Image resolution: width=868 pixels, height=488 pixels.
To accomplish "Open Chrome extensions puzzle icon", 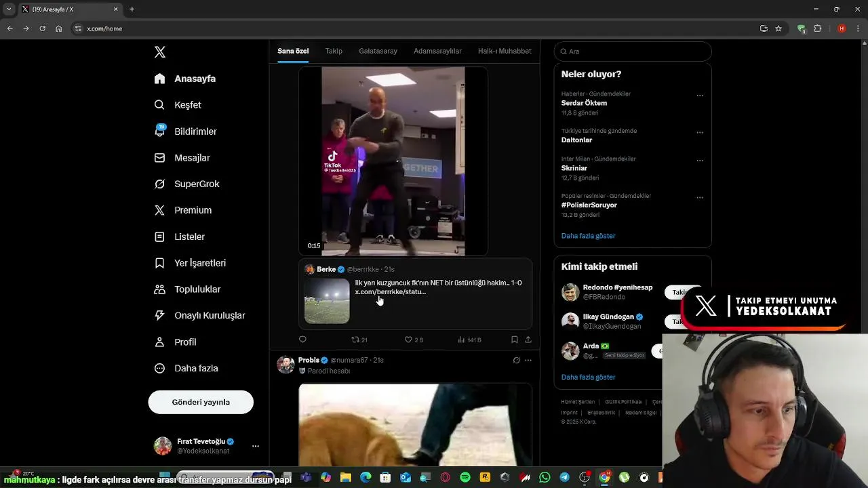I will [817, 28].
